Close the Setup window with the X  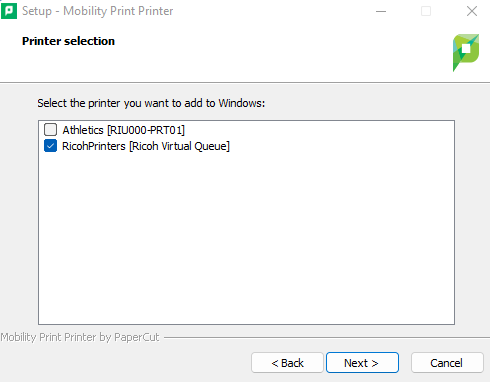472,11
